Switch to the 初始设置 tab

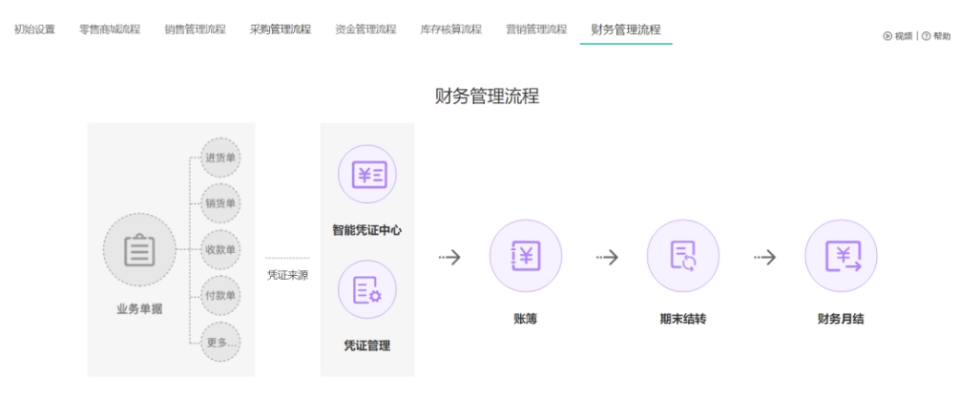coord(34,29)
